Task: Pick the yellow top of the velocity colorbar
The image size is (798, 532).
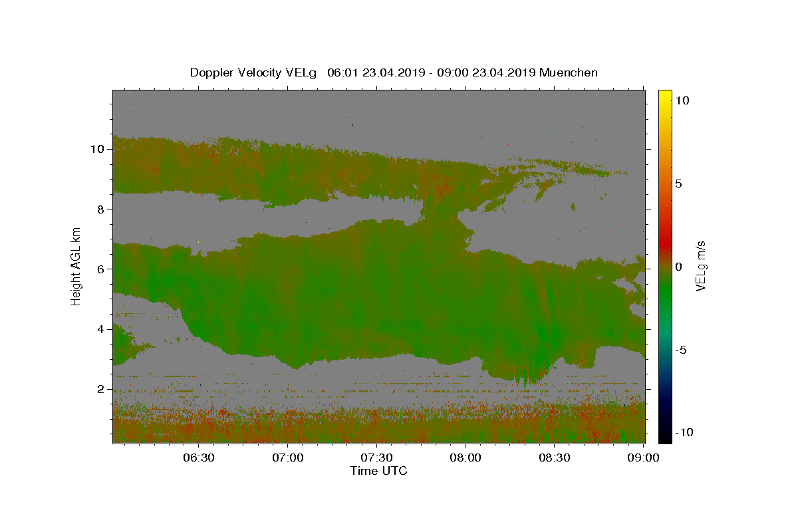Action: tap(664, 96)
